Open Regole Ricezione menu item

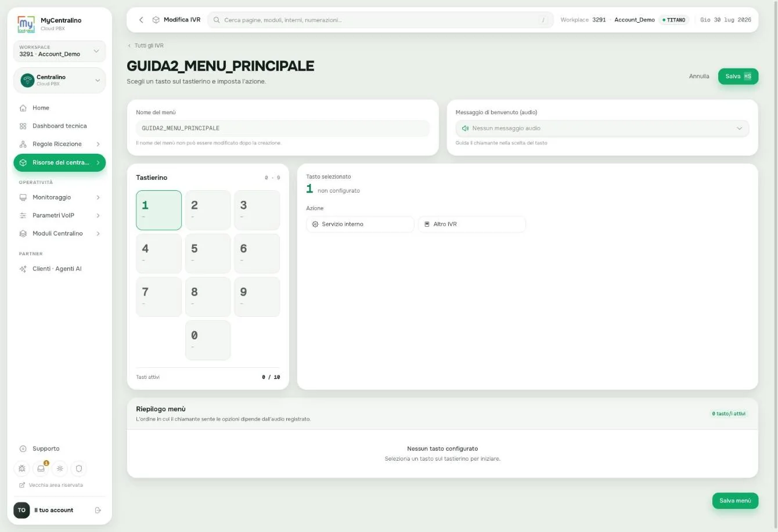coord(60,144)
